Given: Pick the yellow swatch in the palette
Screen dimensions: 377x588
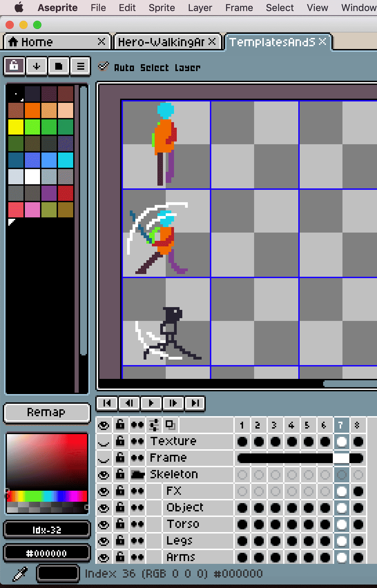Looking at the screenshot, I should [x=16, y=127].
